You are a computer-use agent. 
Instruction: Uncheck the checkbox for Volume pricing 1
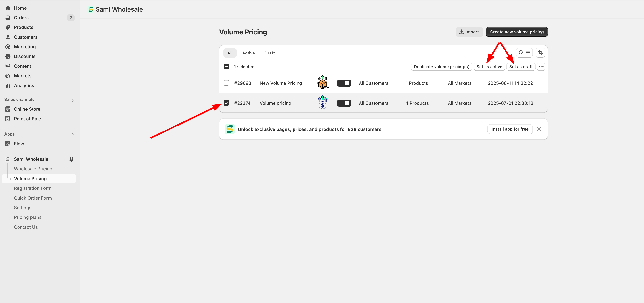tap(226, 103)
